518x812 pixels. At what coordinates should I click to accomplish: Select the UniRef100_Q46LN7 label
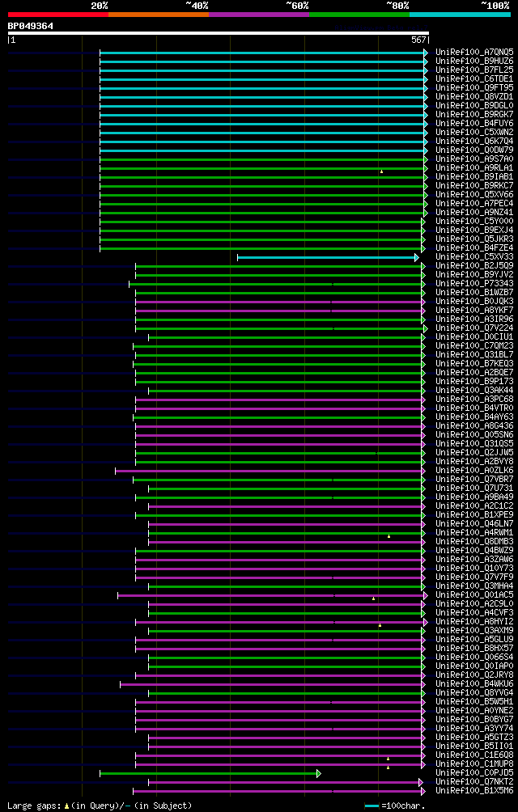click(474, 524)
